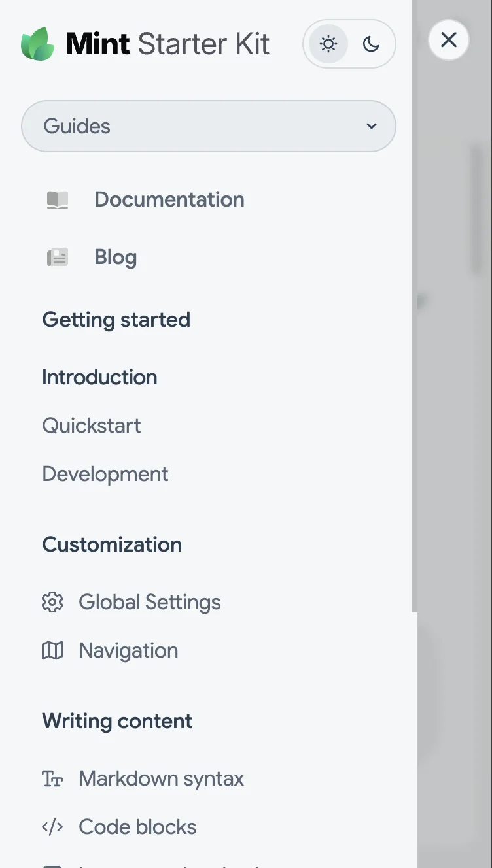492x868 pixels.
Task: Click the Global Settings gear icon
Action: (52, 602)
